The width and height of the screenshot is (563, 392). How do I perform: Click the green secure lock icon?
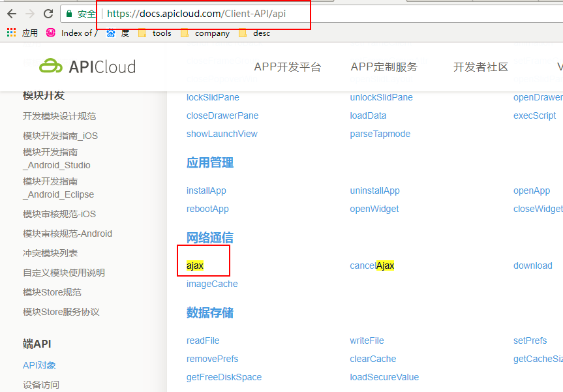(68, 14)
